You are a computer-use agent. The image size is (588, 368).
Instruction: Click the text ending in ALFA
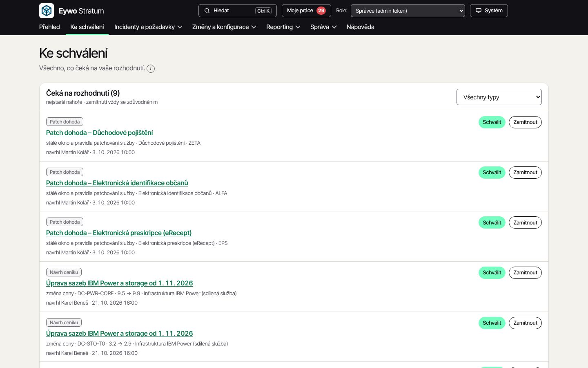click(x=136, y=193)
